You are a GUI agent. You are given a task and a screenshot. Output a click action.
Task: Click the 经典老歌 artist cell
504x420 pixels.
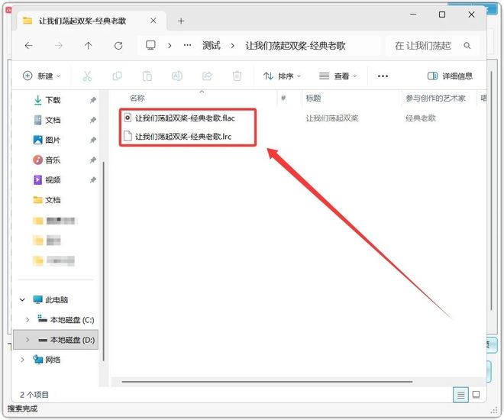pos(421,118)
